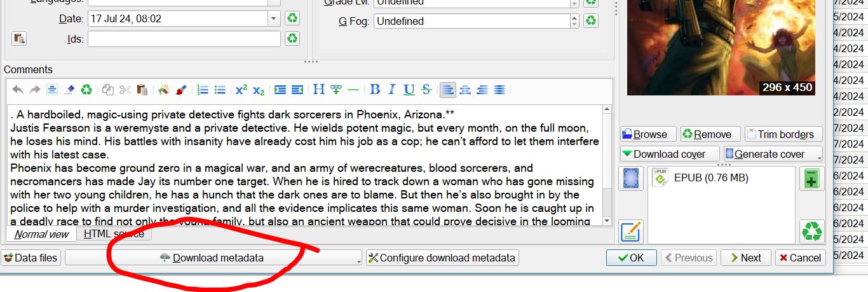Screen dimensions: 868x292
Task: Confirm changes with OK button
Action: tap(632, 258)
